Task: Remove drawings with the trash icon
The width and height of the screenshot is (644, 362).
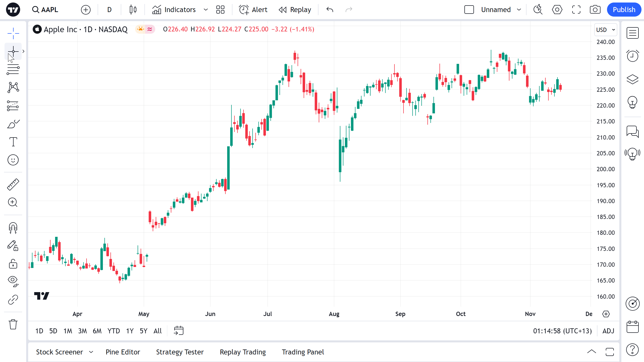Action: click(x=13, y=324)
